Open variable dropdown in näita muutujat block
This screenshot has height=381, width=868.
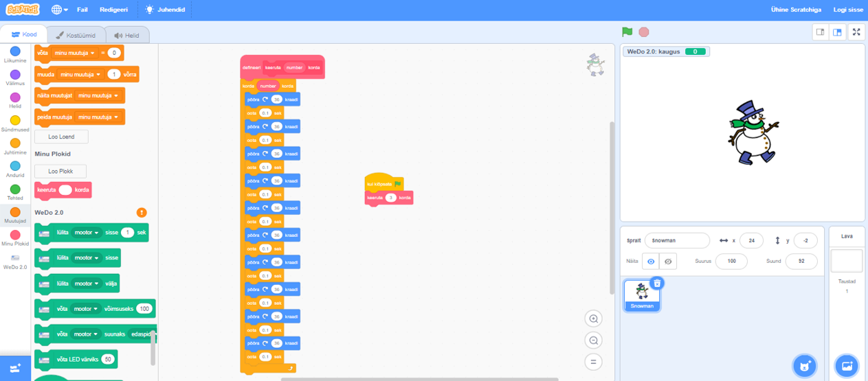pyautogui.click(x=98, y=96)
